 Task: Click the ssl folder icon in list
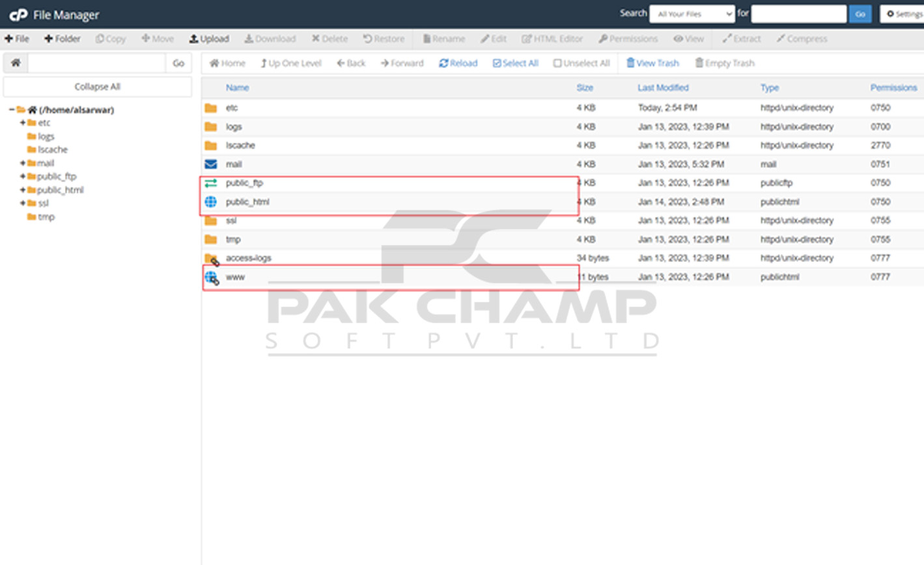[211, 221]
